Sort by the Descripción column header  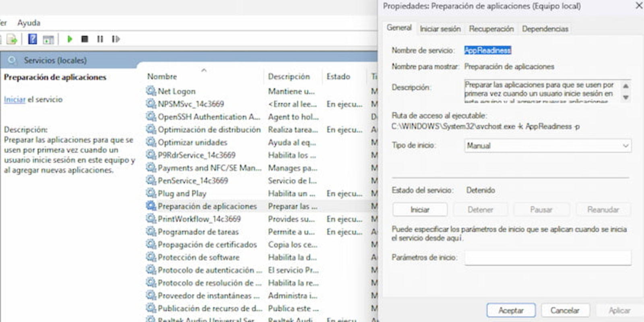tap(289, 76)
